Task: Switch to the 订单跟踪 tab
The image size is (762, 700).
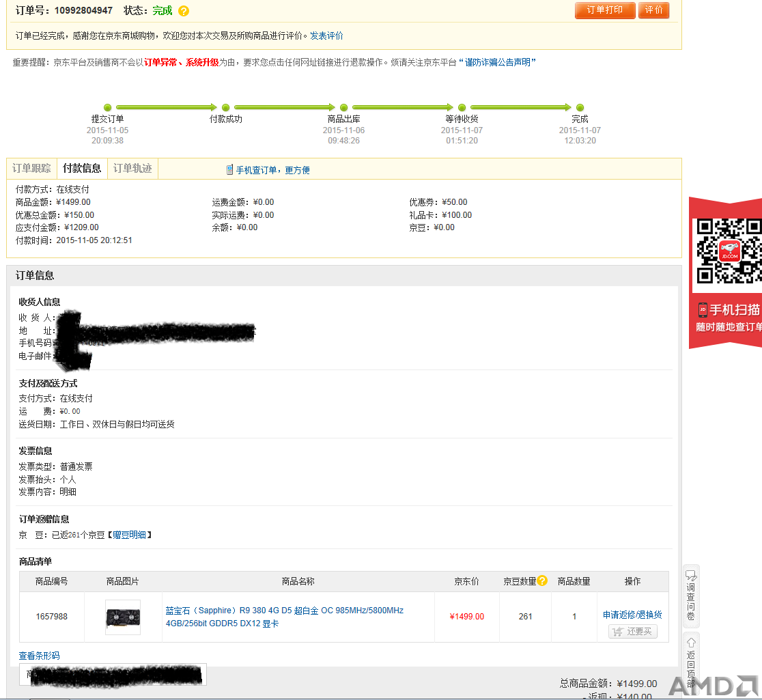Action: point(31,168)
